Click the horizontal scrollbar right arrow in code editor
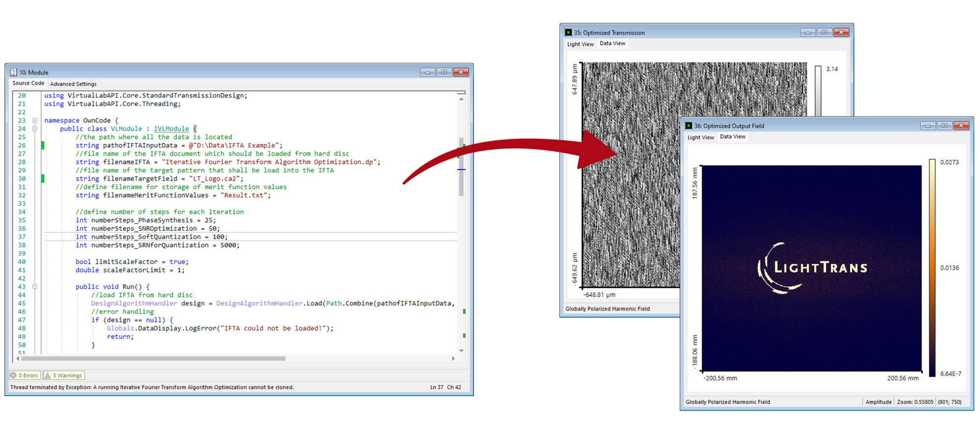This screenshot has height=434, width=980. (x=453, y=358)
